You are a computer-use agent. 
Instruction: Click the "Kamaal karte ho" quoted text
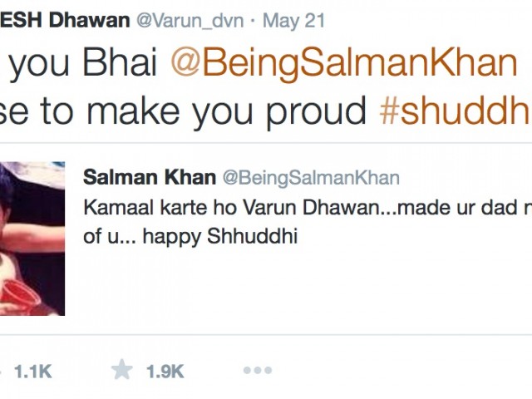pos(150,208)
